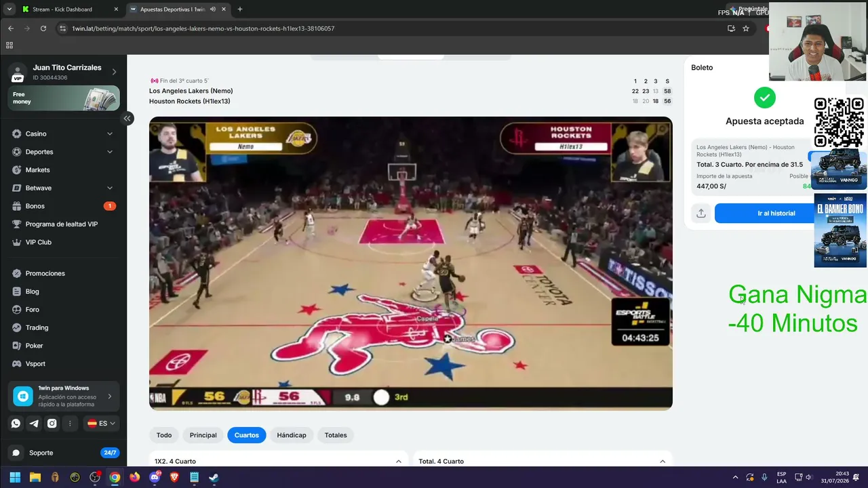Open Discord from the taskbar
The image size is (868, 488).
click(x=155, y=477)
